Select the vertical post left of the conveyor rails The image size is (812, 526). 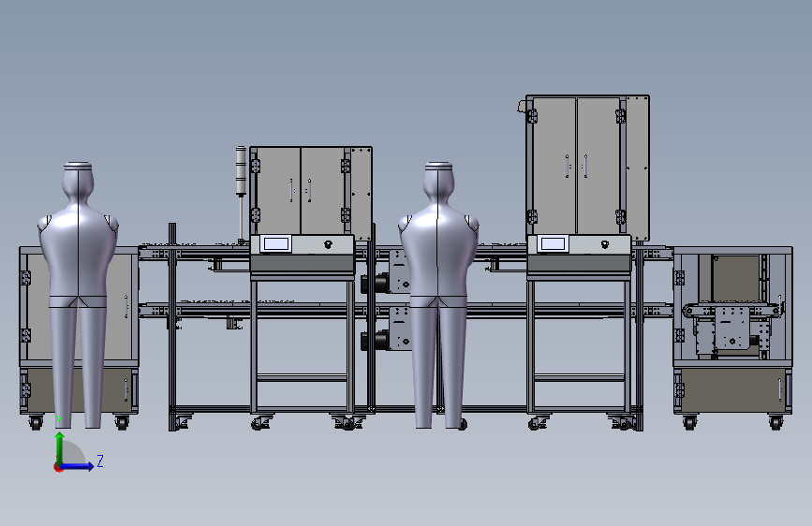tap(172, 326)
